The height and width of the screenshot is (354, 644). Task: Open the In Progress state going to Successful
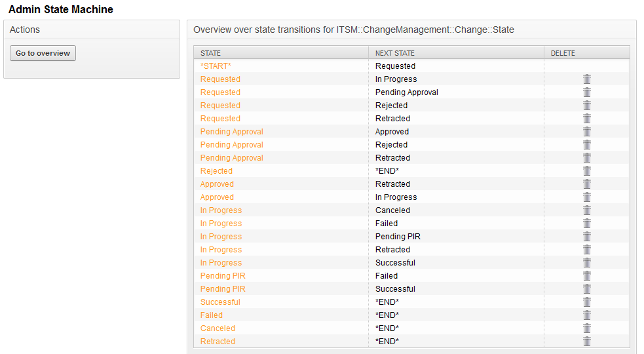(221, 263)
